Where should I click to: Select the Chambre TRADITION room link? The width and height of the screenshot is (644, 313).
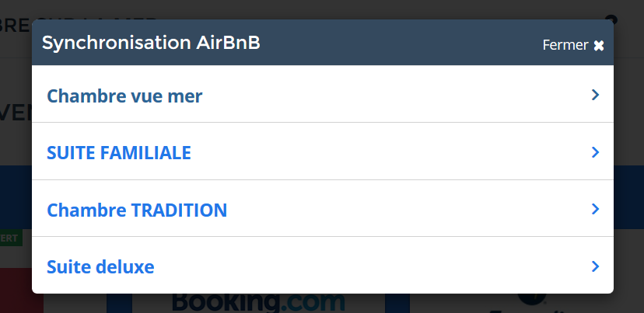tap(137, 210)
